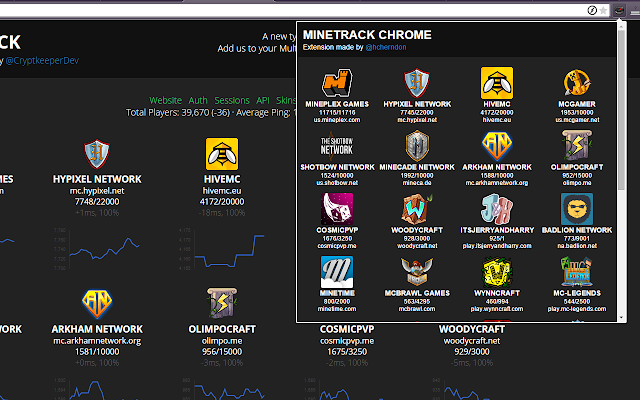Image resolution: width=640 pixels, height=400 pixels.
Task: Click the MCGamer icon in popup
Action: point(577,83)
